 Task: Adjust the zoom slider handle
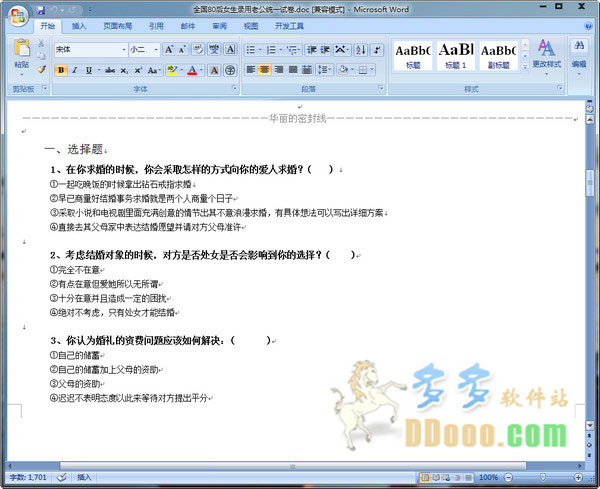(543, 477)
